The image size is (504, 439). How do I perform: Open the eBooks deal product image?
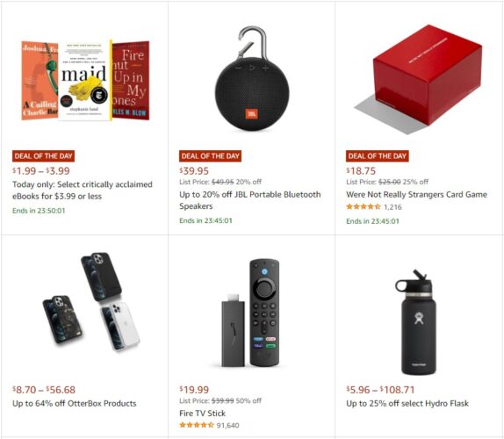pyautogui.click(x=85, y=81)
